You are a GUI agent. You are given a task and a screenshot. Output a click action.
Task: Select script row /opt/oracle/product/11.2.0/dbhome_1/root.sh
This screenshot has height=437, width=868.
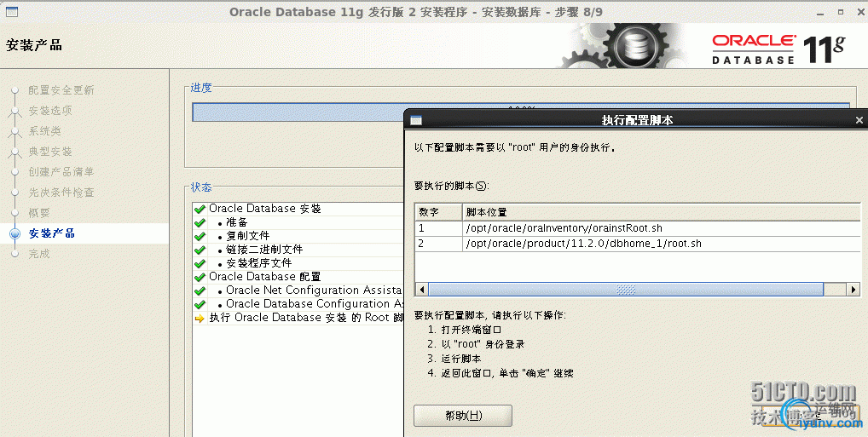638,244
